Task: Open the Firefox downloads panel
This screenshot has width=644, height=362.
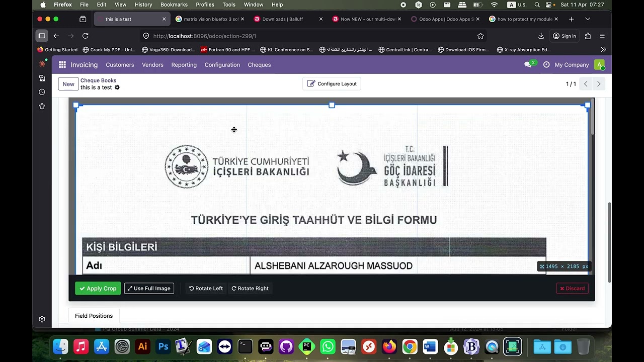Action: pyautogui.click(x=541, y=36)
